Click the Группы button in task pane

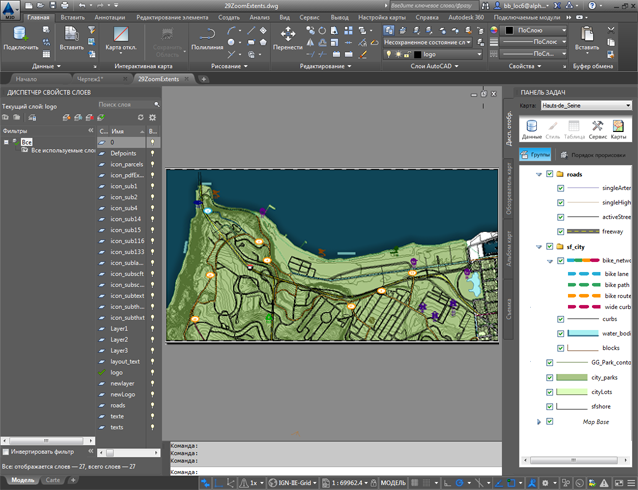536,155
